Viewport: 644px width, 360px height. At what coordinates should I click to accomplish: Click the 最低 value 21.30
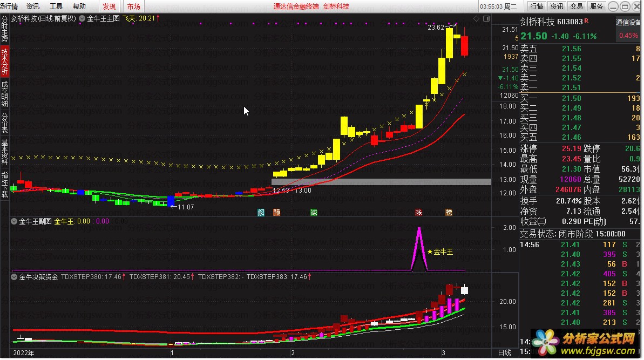[x=571, y=169]
